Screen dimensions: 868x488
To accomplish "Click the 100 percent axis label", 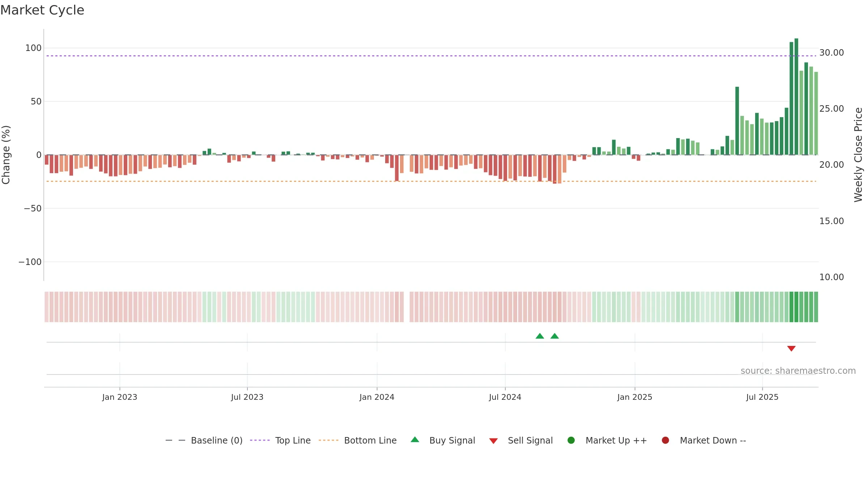I will [33, 48].
